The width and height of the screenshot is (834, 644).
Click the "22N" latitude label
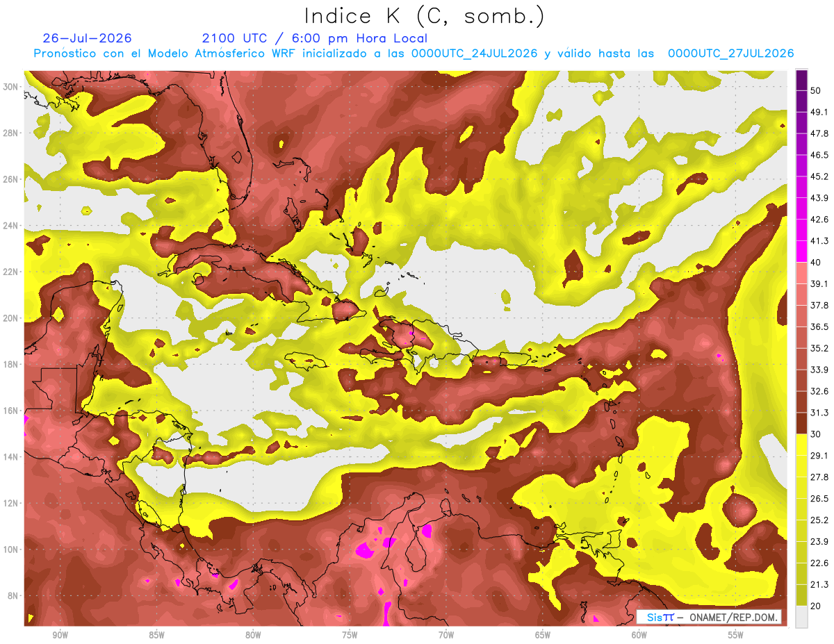[11, 272]
